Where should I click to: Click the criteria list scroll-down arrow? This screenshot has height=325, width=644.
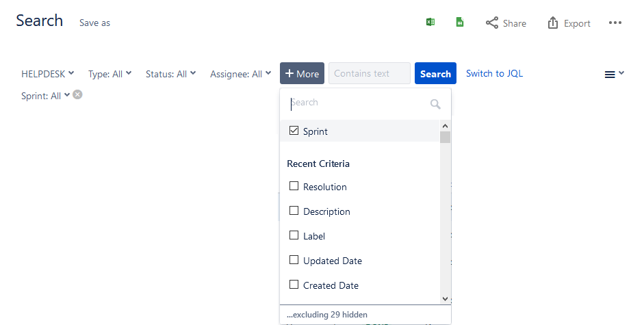[446, 299]
